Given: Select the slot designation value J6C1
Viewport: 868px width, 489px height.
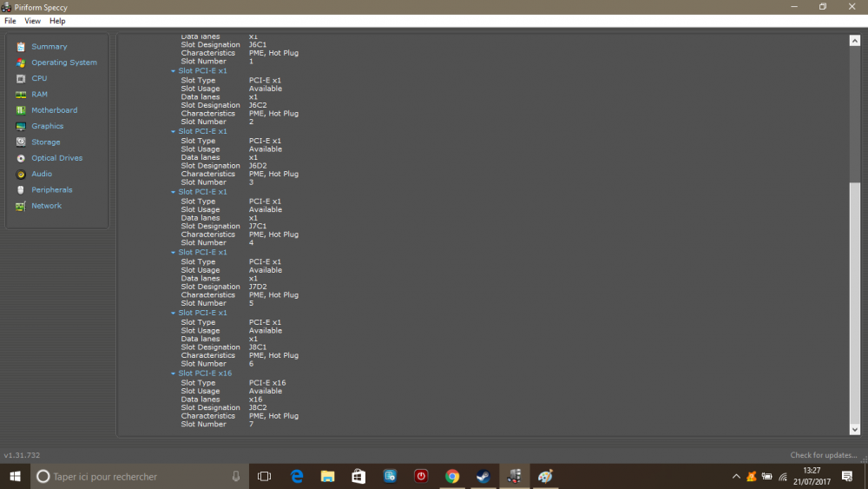Looking at the screenshot, I should click(258, 45).
